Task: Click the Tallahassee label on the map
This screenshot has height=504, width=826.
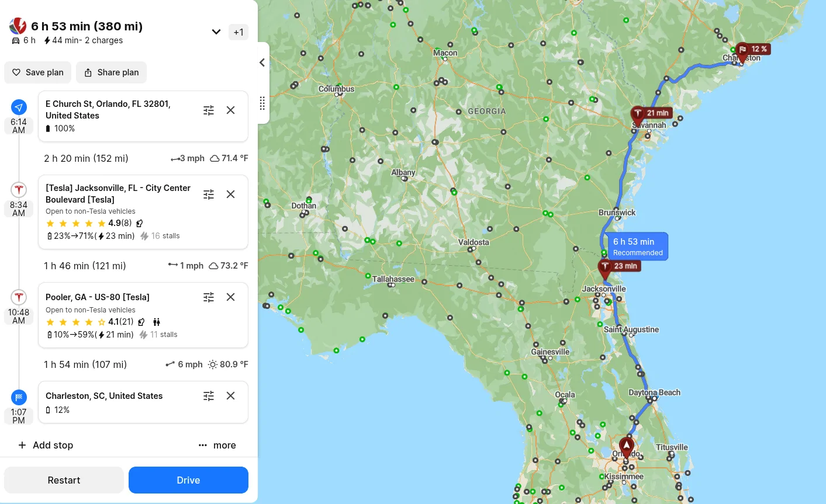Action: pos(393,279)
